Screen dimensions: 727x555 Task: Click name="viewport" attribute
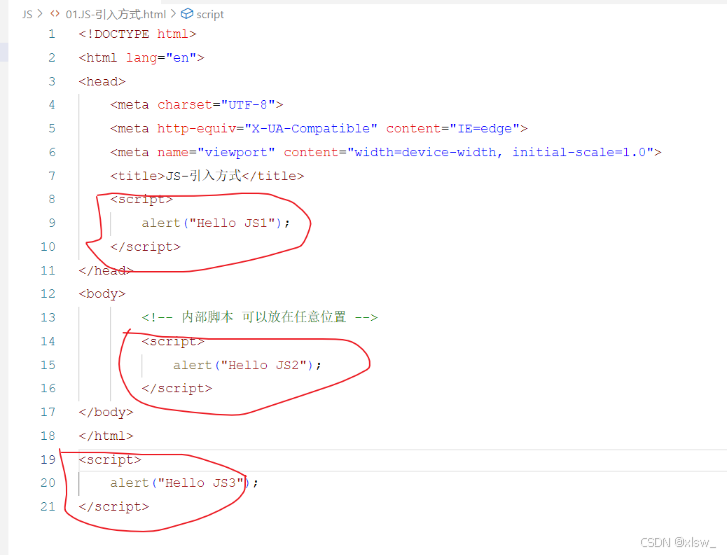pos(216,153)
